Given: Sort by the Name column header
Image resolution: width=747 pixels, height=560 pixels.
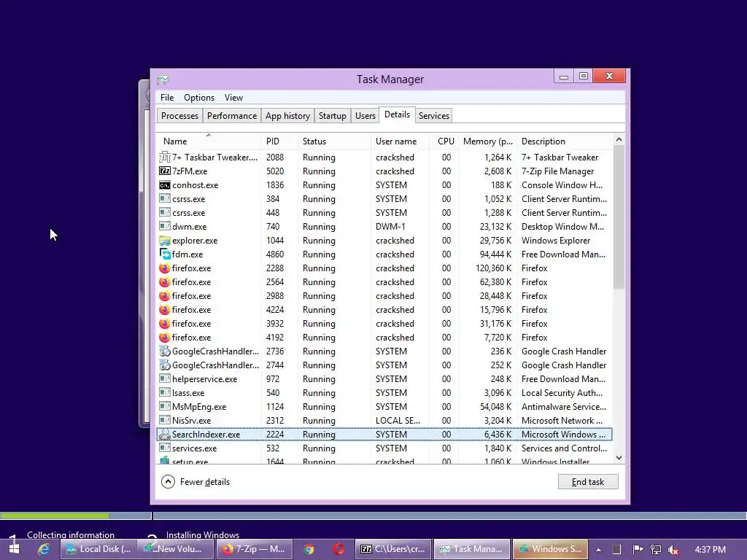Looking at the screenshot, I should [209, 141].
